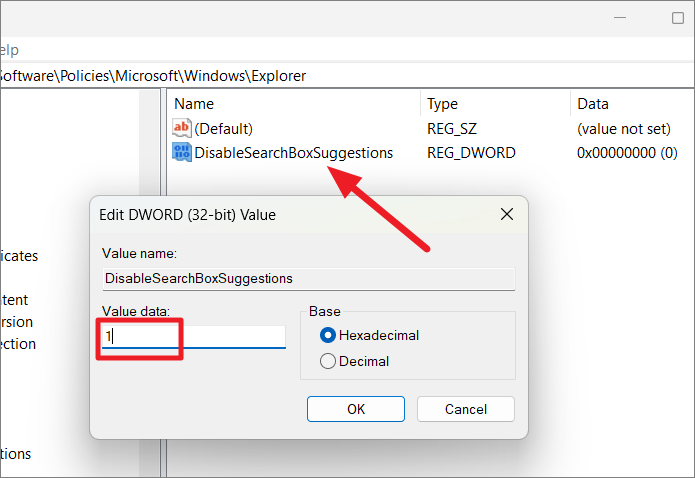Screen dimensions: 695x478
Task: Click the Cancel button
Action: [x=465, y=409]
